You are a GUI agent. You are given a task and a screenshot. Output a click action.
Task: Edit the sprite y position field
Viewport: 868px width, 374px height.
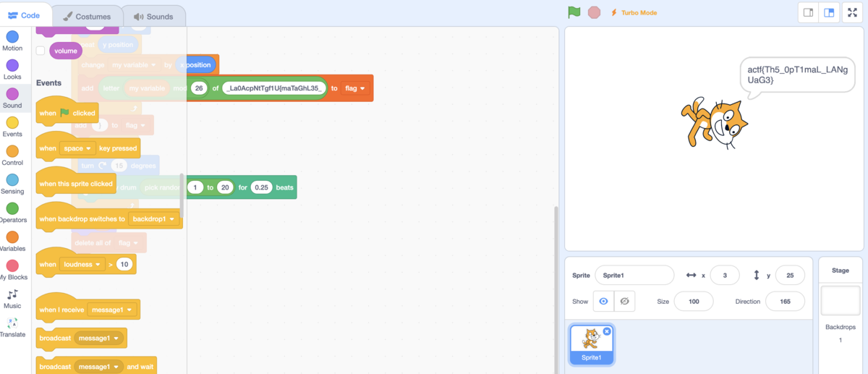coord(790,275)
